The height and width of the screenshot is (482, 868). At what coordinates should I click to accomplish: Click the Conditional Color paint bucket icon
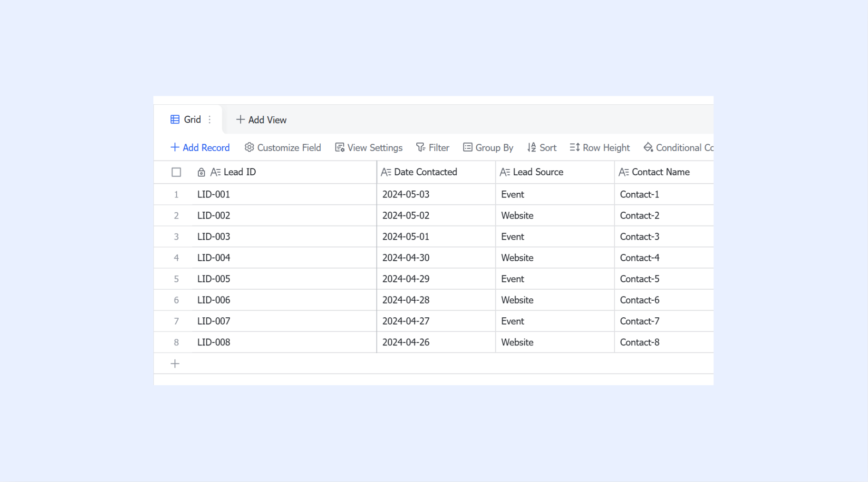[x=648, y=147]
